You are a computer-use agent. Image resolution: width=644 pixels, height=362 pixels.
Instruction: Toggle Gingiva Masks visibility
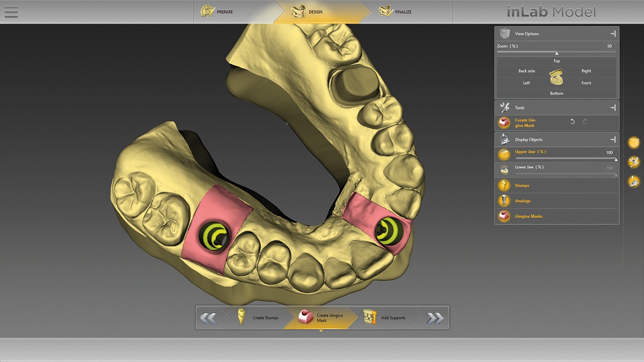[x=504, y=216]
